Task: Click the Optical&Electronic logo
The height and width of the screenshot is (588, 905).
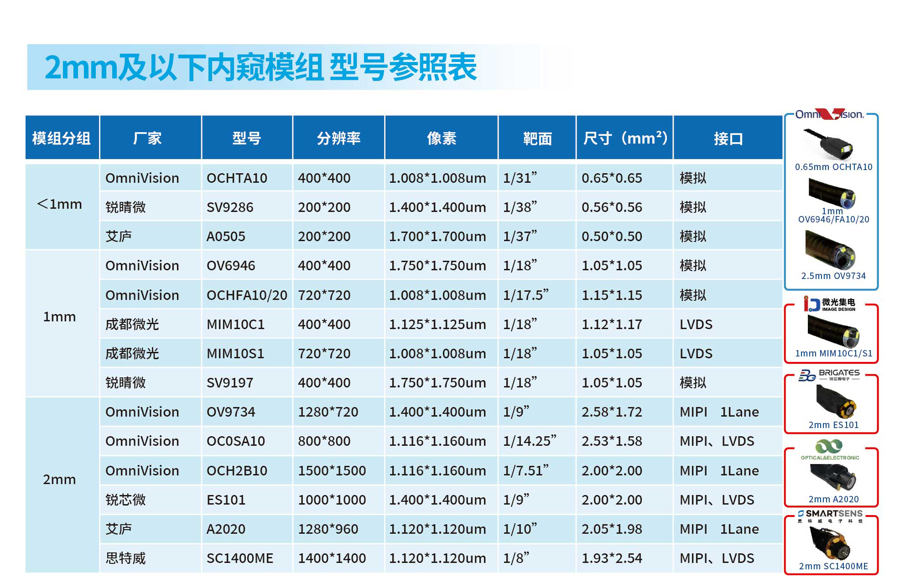Action: 830,449
